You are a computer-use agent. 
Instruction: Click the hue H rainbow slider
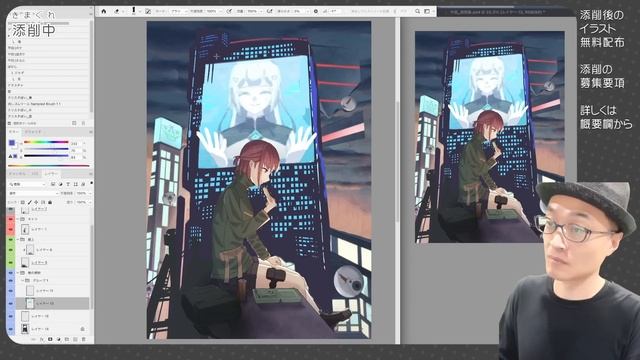point(46,142)
